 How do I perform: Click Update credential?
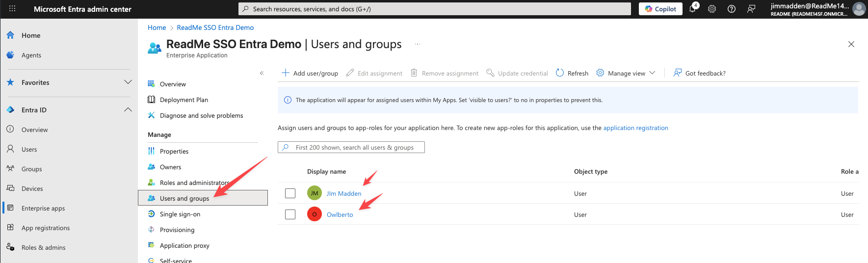(517, 73)
